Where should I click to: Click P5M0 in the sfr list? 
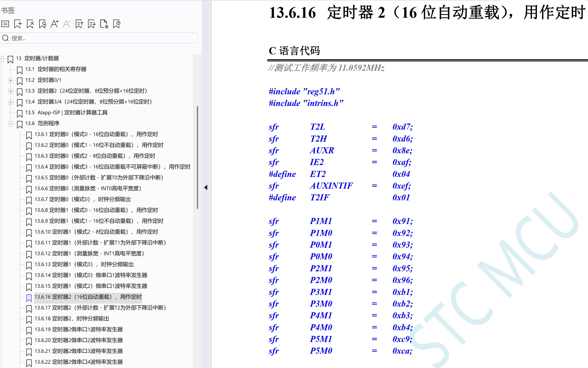(321, 351)
